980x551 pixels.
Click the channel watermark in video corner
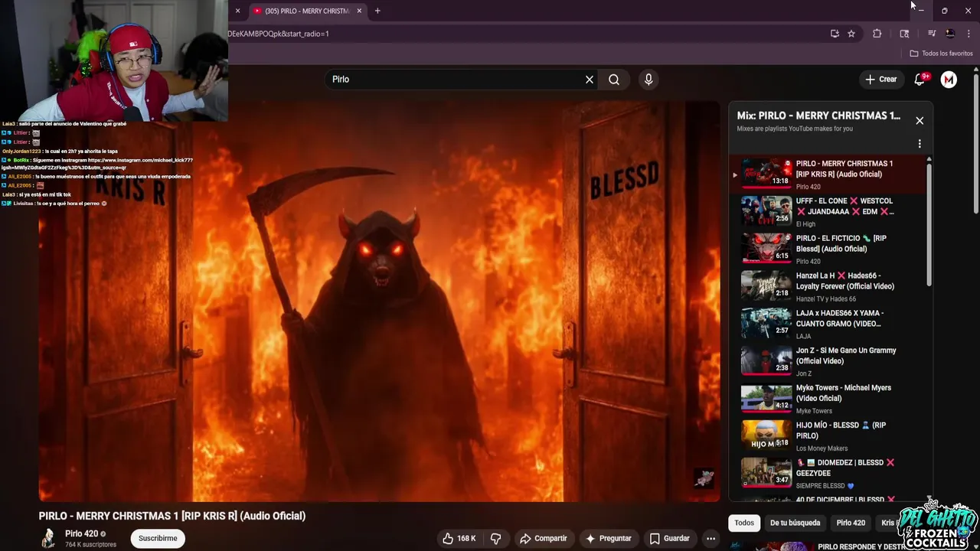click(704, 478)
